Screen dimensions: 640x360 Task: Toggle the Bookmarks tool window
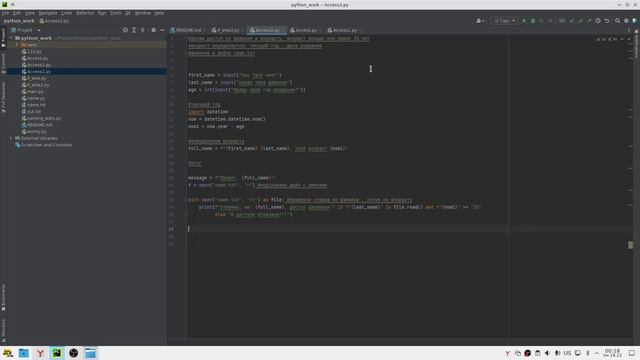coord(3,298)
